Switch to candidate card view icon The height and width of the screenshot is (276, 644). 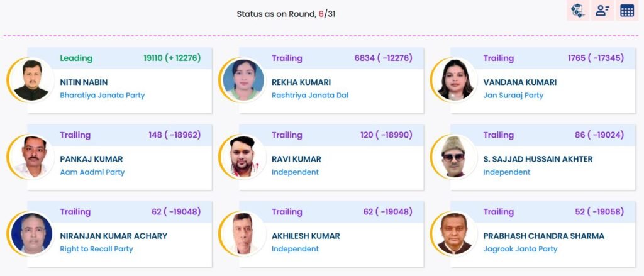click(602, 11)
